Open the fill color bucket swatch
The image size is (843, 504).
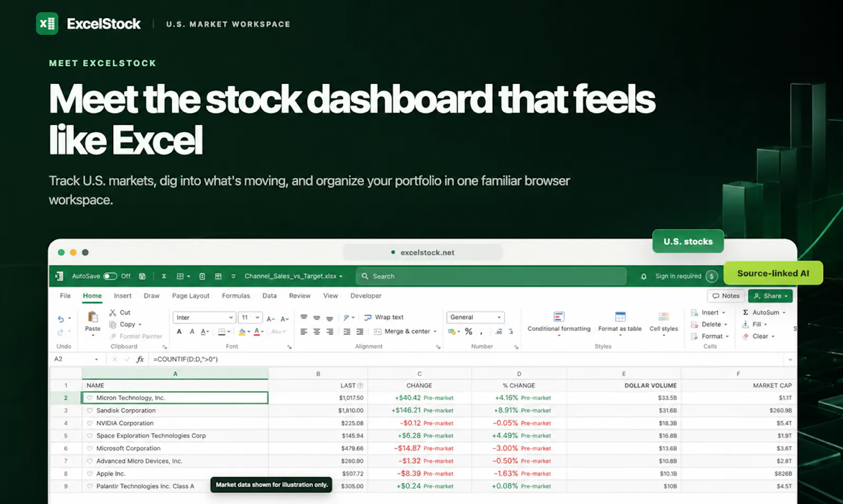[x=242, y=331]
